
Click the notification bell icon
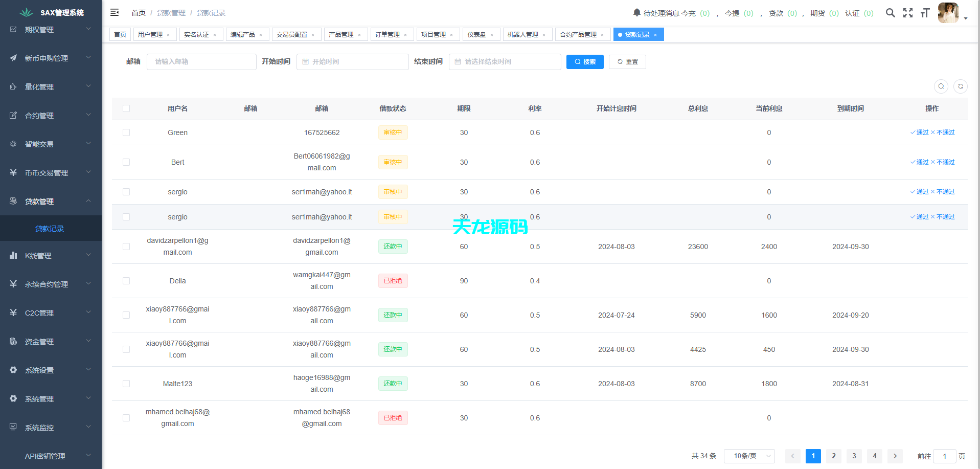click(636, 13)
